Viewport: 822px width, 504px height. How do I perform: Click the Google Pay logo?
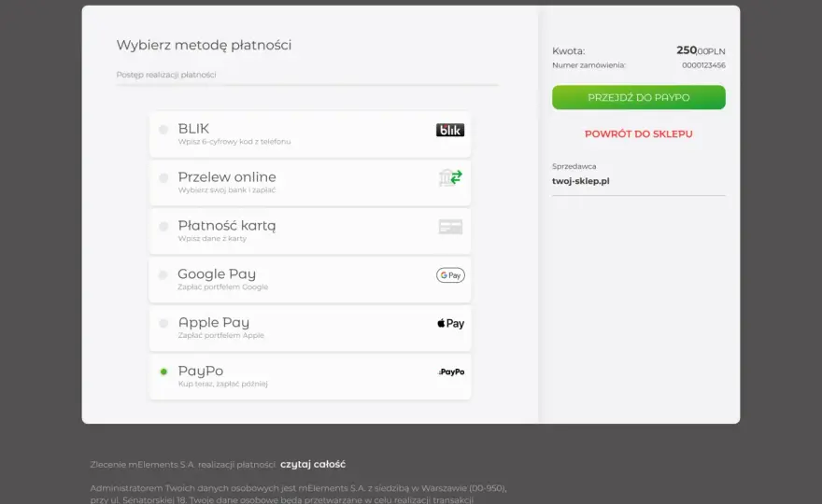[450, 275]
